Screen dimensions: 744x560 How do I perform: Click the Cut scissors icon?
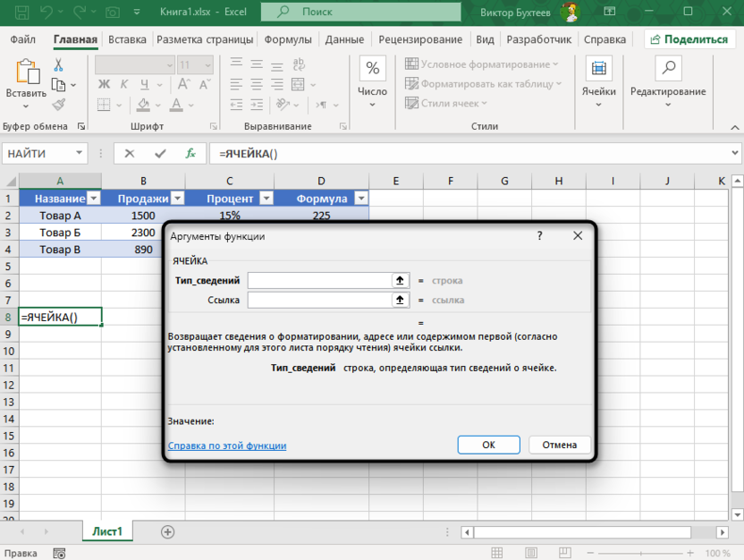[x=59, y=65]
